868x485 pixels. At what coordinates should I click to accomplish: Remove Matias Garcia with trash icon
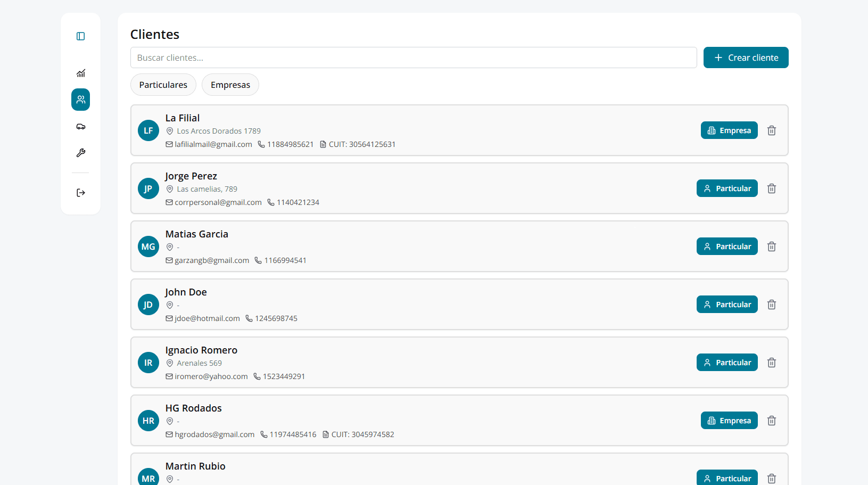(x=772, y=246)
